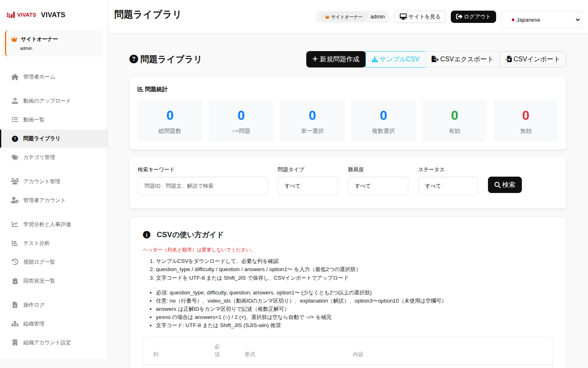
Task: Click the upload icon beside 動画のアップロード
Action: pyautogui.click(x=15, y=101)
